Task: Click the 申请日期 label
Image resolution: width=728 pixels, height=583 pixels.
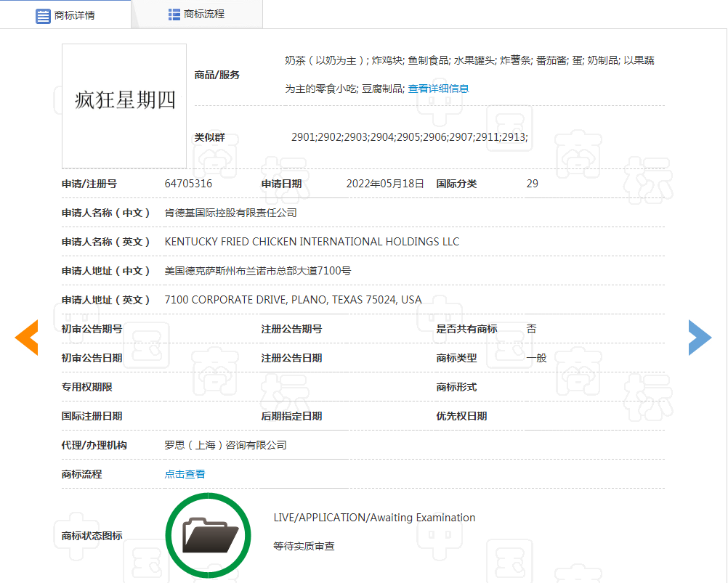Action: (x=281, y=184)
